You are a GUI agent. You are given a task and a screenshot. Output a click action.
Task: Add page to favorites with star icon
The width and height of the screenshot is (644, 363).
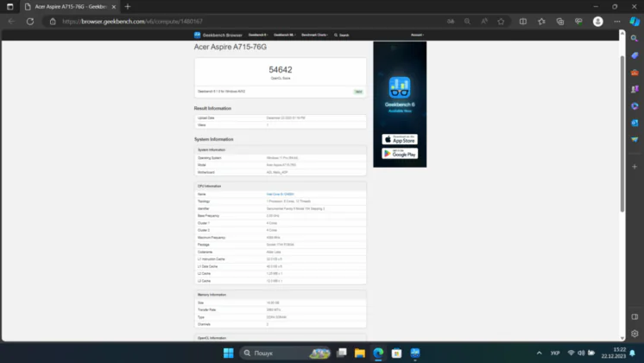point(501,22)
